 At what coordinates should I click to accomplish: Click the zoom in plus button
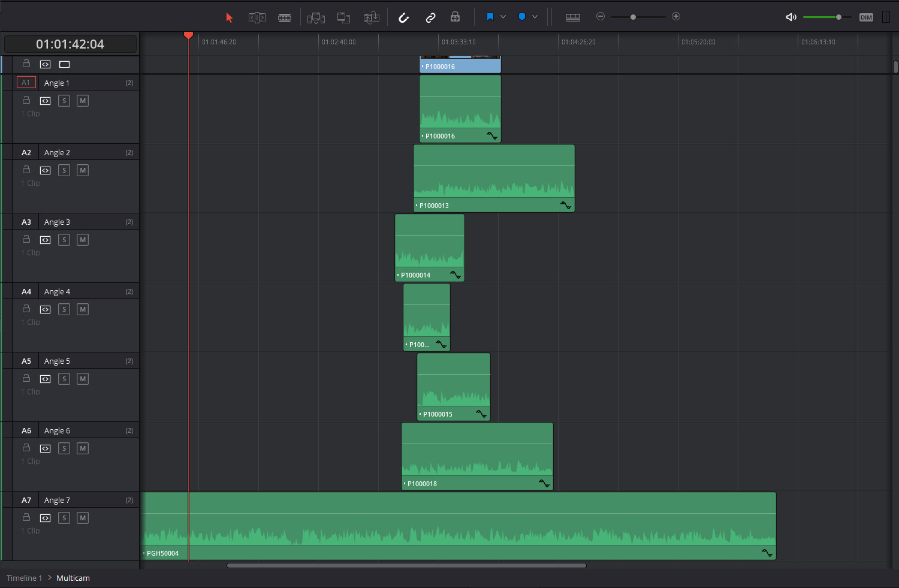pyautogui.click(x=676, y=16)
